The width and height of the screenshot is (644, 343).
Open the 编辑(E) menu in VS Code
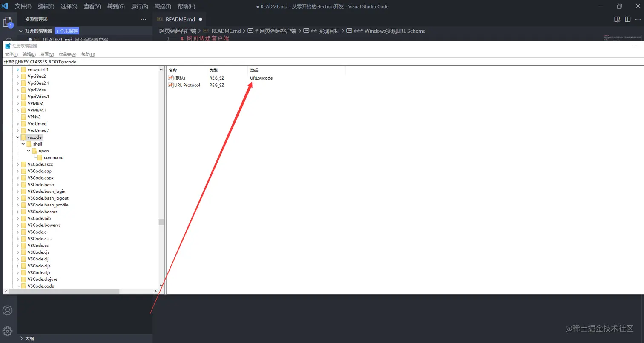pos(46,6)
